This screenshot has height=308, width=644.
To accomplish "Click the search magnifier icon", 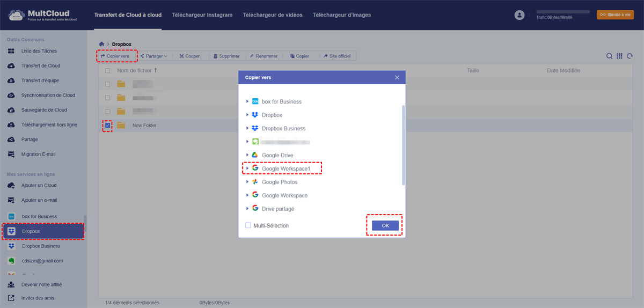I will click(x=609, y=56).
